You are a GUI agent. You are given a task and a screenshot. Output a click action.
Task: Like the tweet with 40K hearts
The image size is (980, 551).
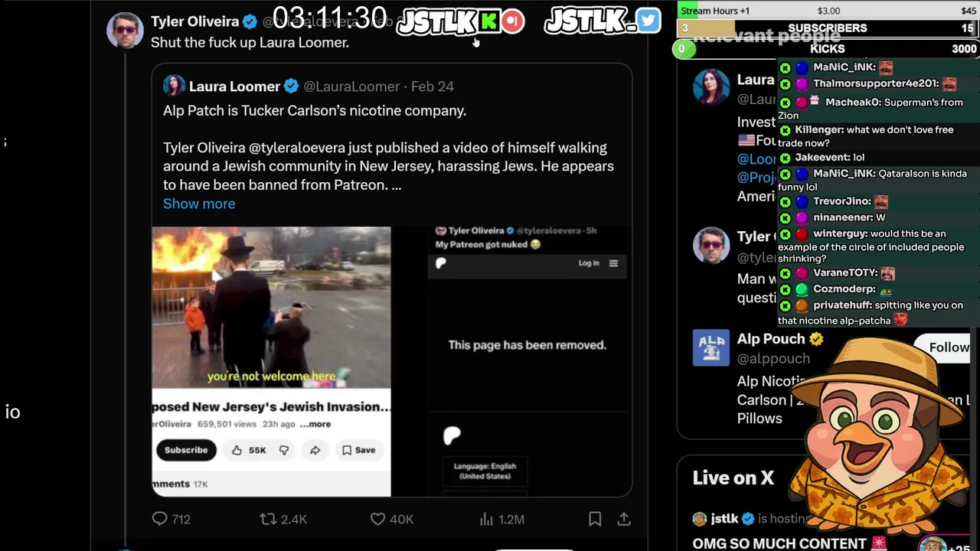[x=377, y=519]
